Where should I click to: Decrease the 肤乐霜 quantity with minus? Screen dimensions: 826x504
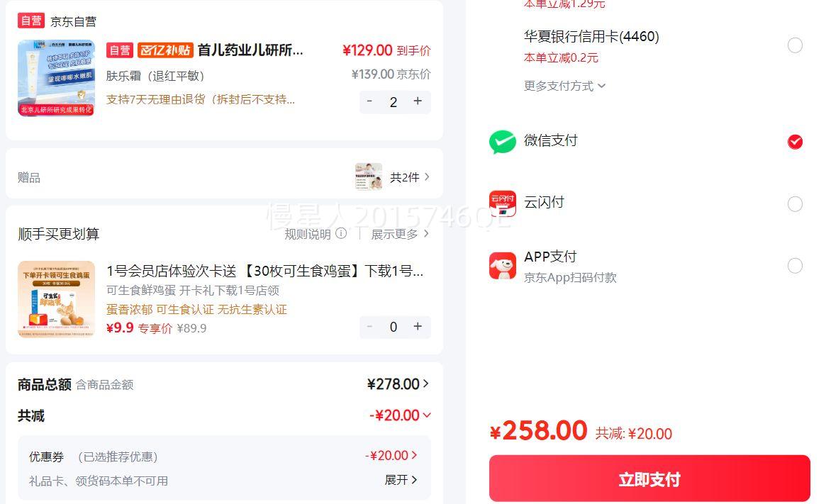[x=369, y=101]
